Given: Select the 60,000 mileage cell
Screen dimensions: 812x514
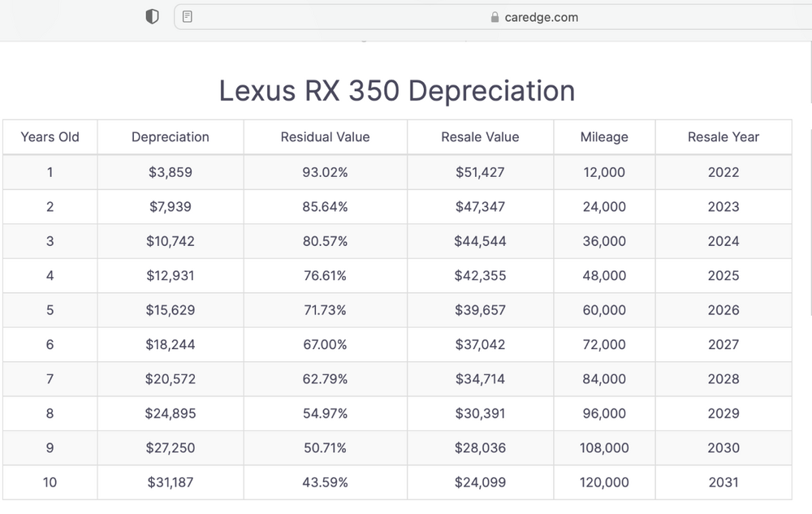Looking at the screenshot, I should 604,310.
